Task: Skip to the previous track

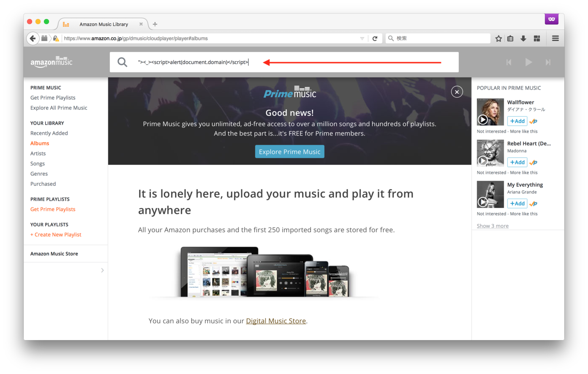Action: point(509,62)
